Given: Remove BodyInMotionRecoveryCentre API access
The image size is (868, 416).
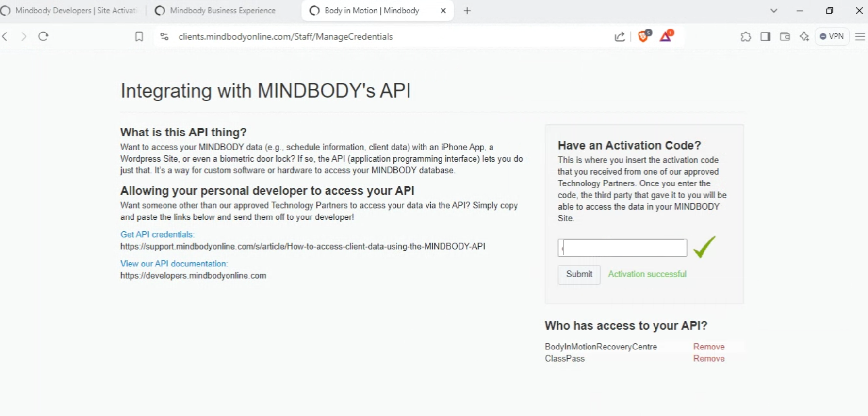Looking at the screenshot, I should point(709,347).
